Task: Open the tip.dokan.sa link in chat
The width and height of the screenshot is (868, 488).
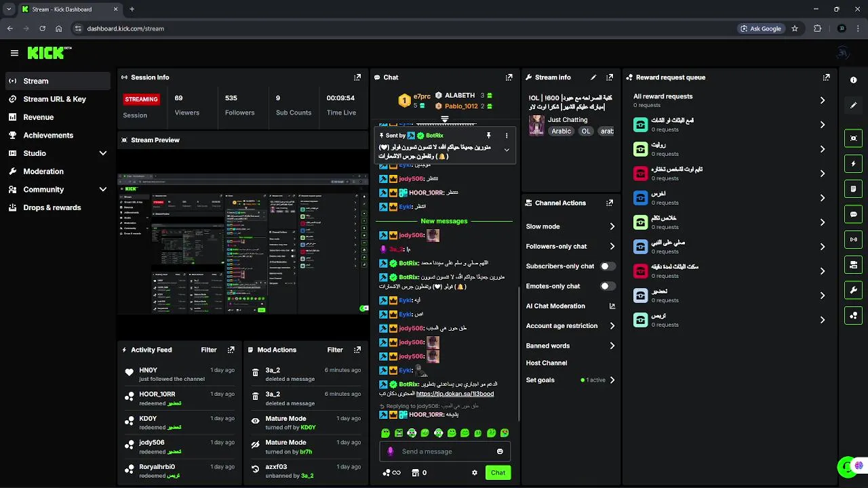Action: [x=454, y=394]
